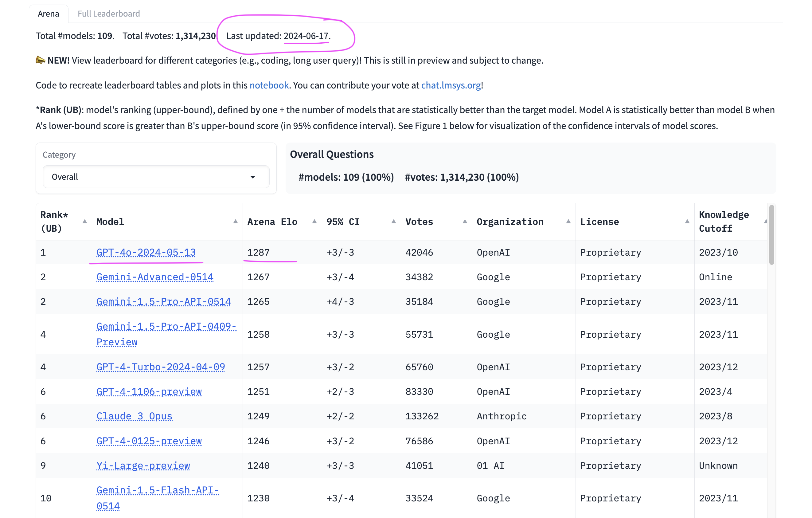Screen dimensions: 812x518
Task: Open the Gemini-Advanced-0514 model link
Action: (x=155, y=277)
